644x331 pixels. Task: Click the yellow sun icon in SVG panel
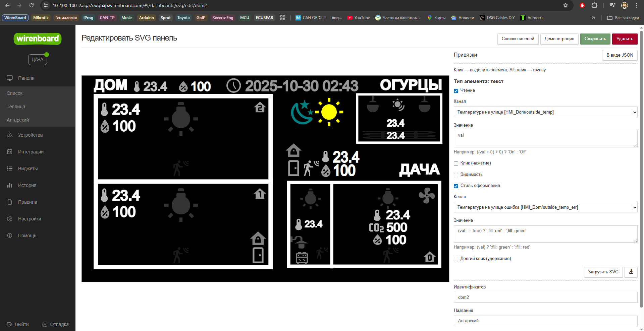(329, 112)
